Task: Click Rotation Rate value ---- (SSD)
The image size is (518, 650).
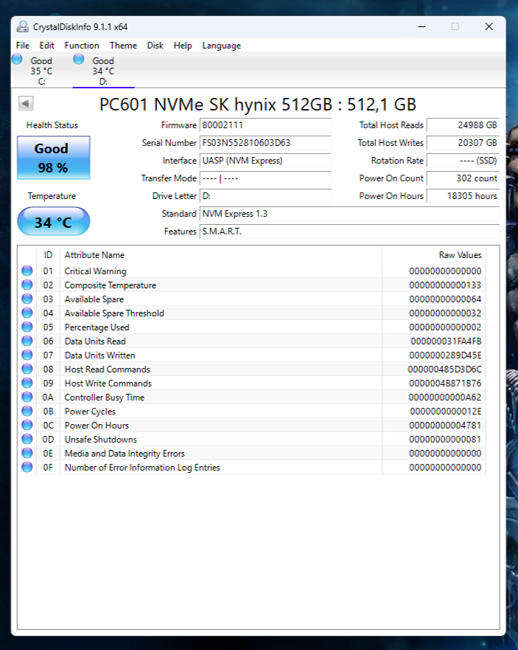Action: pyautogui.click(x=463, y=160)
